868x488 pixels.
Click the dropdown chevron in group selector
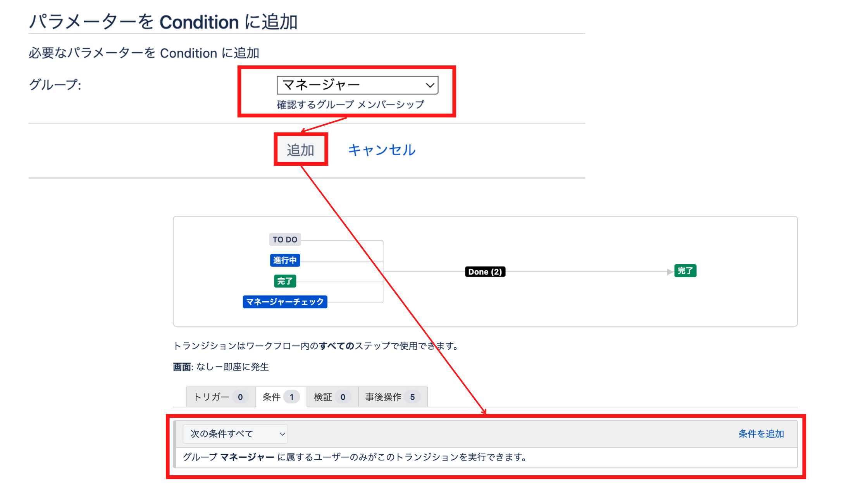430,85
